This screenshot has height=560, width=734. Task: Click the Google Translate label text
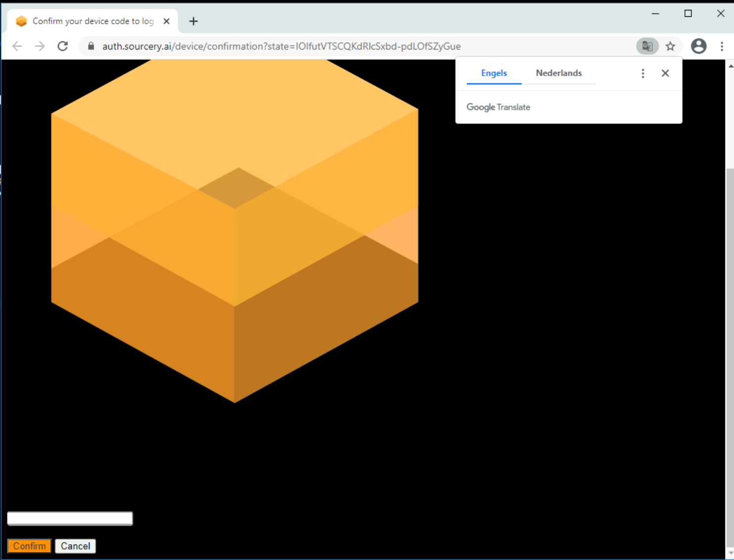point(498,107)
